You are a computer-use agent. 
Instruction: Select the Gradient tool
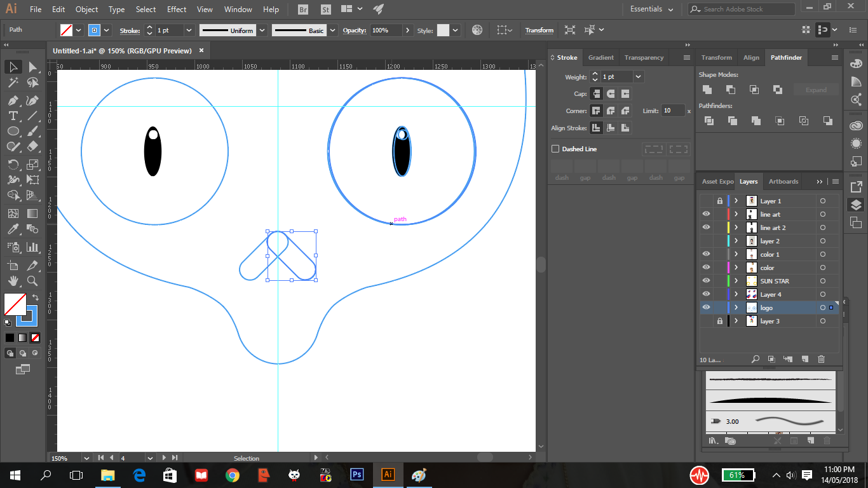tap(32, 213)
